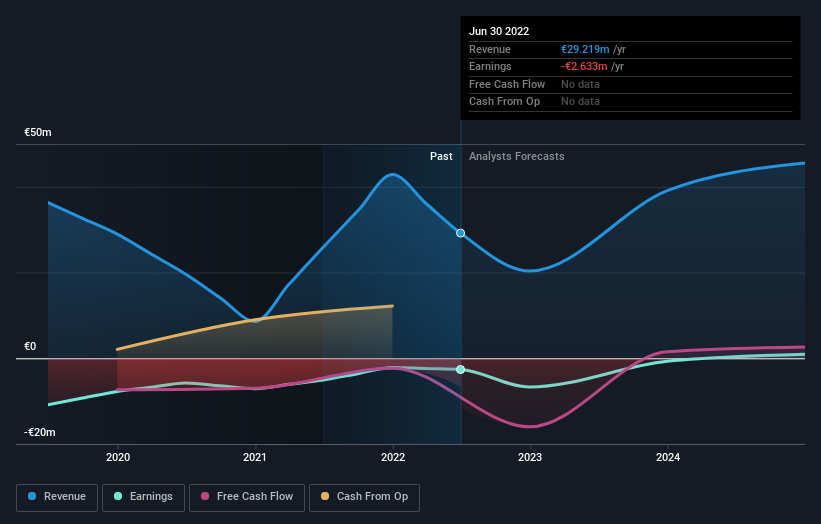Toggle the Cash From Op legend series
Image resolution: width=821 pixels, height=524 pixels.
(x=364, y=497)
